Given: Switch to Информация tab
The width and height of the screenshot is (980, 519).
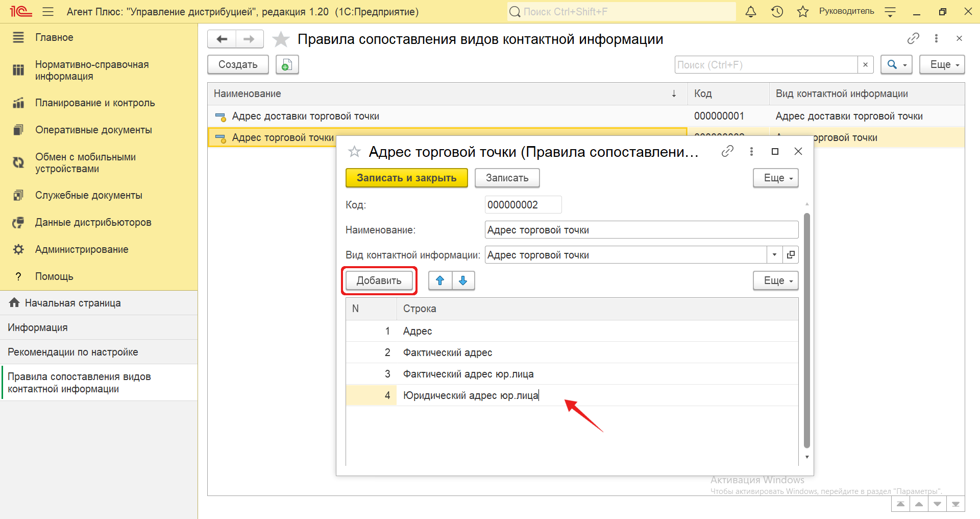Looking at the screenshot, I should [99, 327].
